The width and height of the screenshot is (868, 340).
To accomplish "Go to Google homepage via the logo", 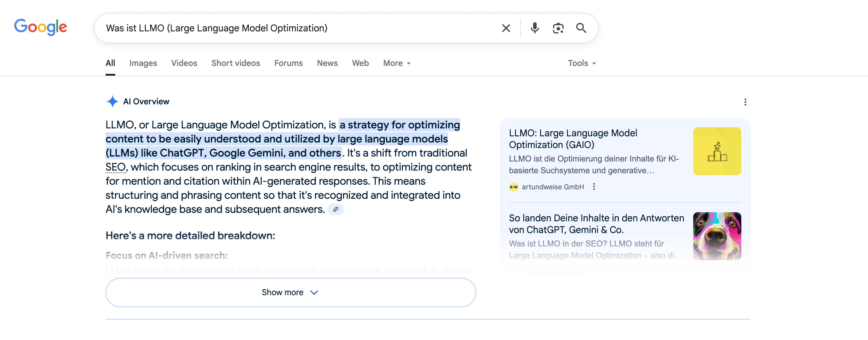I will pos(40,27).
